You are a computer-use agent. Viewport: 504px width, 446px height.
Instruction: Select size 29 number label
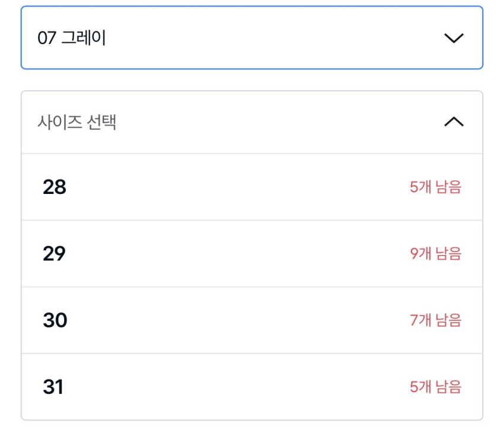coord(55,254)
